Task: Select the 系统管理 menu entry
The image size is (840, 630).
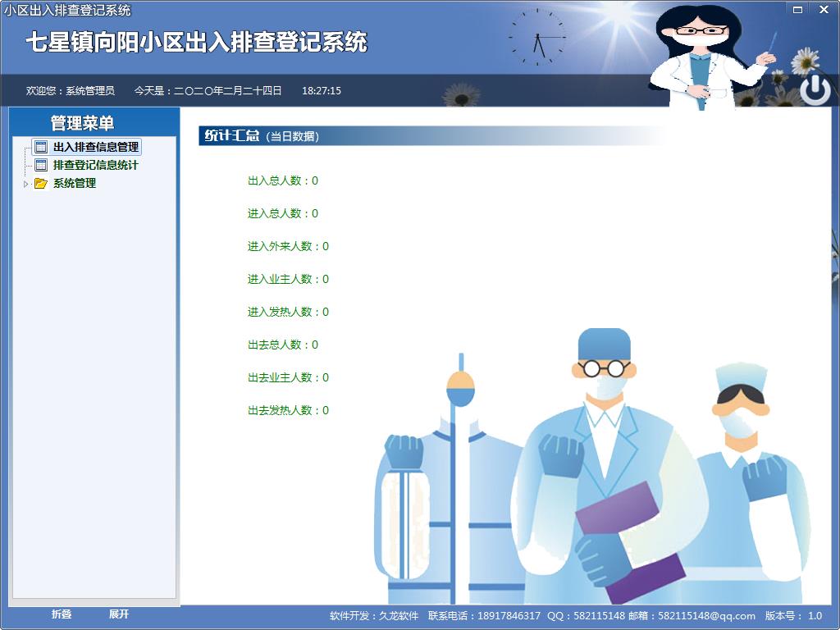Action: (x=75, y=184)
